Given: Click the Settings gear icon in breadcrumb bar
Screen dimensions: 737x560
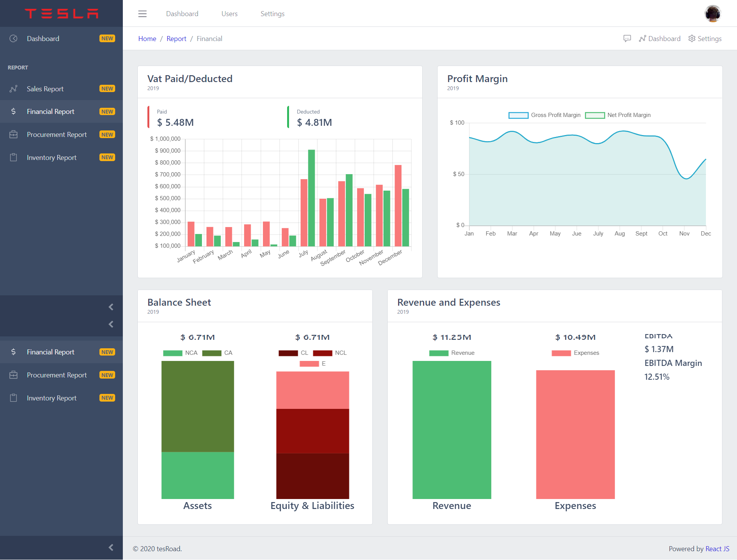Looking at the screenshot, I should click(692, 38).
